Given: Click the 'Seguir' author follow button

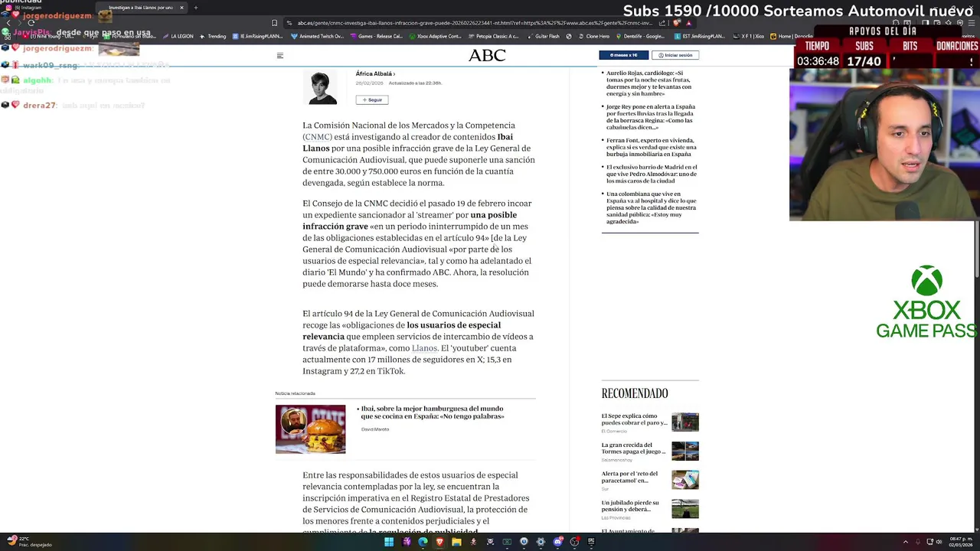Looking at the screenshot, I should click(372, 99).
